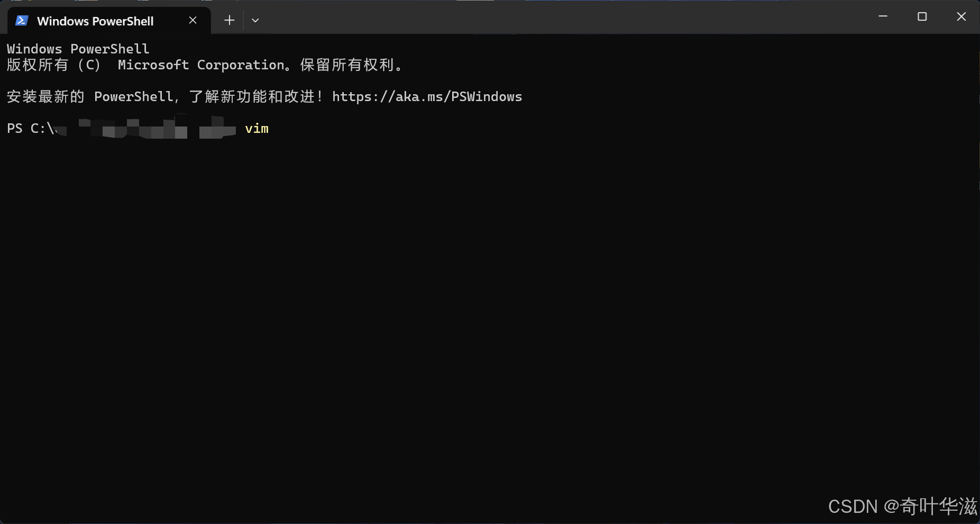This screenshot has width=980, height=524.
Task: Click the typed vim command
Action: coord(257,129)
